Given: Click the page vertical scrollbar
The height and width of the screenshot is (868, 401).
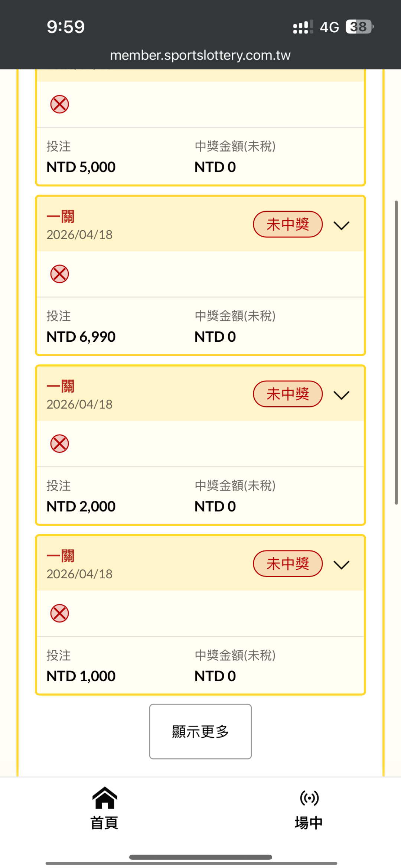Looking at the screenshot, I should point(396,352).
